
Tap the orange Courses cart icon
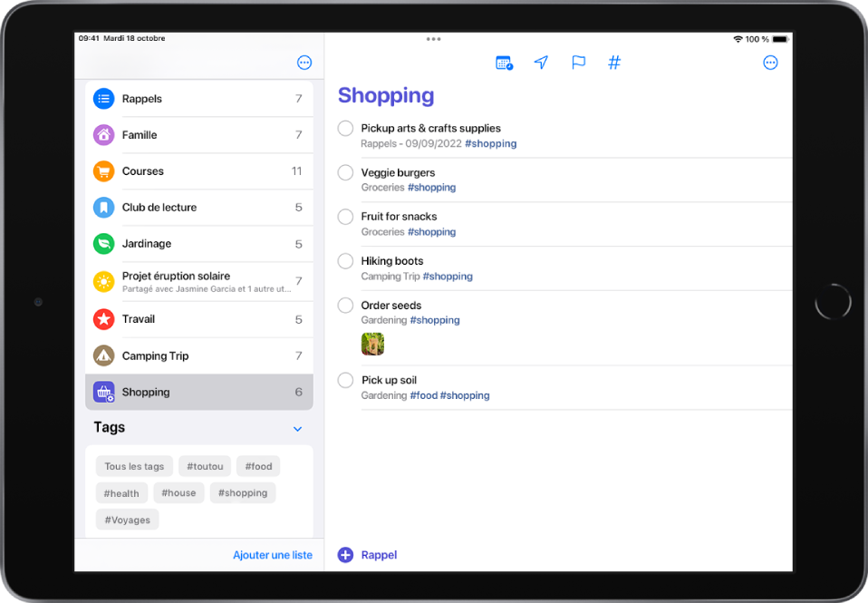[x=104, y=171]
